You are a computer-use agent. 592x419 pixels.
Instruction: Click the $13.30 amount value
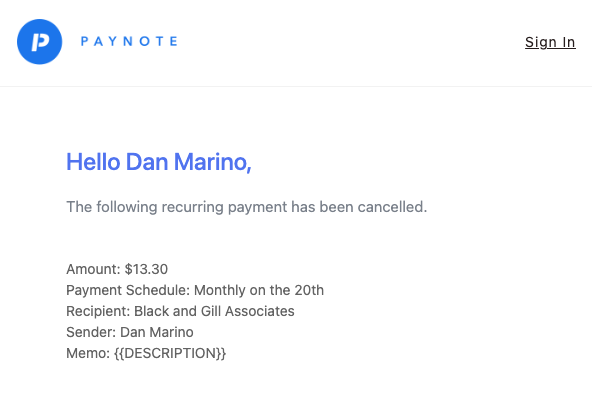(x=146, y=269)
